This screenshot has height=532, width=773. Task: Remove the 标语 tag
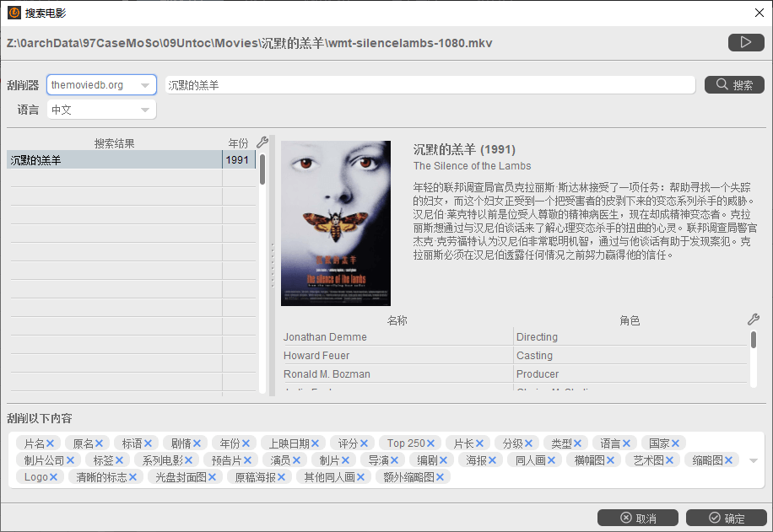[148, 443]
